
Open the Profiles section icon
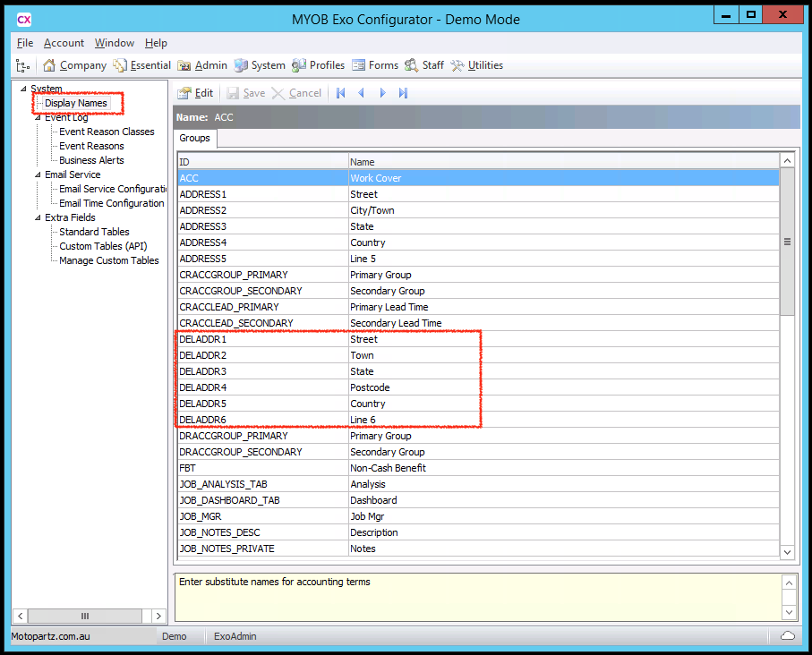(299, 65)
